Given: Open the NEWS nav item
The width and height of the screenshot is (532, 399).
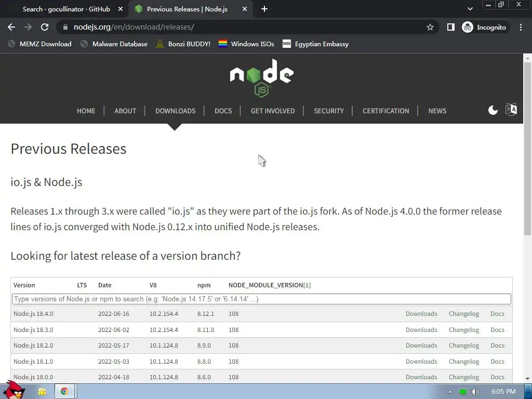Looking at the screenshot, I should click(x=437, y=111).
